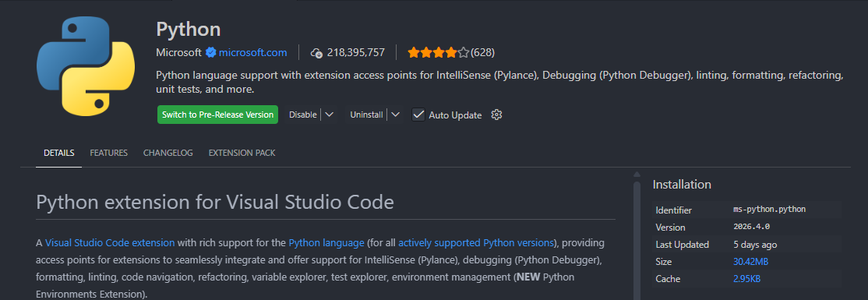Screen dimensions: 868x300
Task: Open actively supported Python versions link
Action: (476, 242)
